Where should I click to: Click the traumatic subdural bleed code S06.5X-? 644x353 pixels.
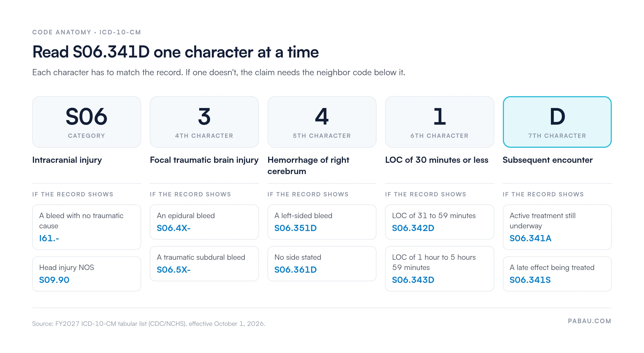pyautogui.click(x=173, y=270)
